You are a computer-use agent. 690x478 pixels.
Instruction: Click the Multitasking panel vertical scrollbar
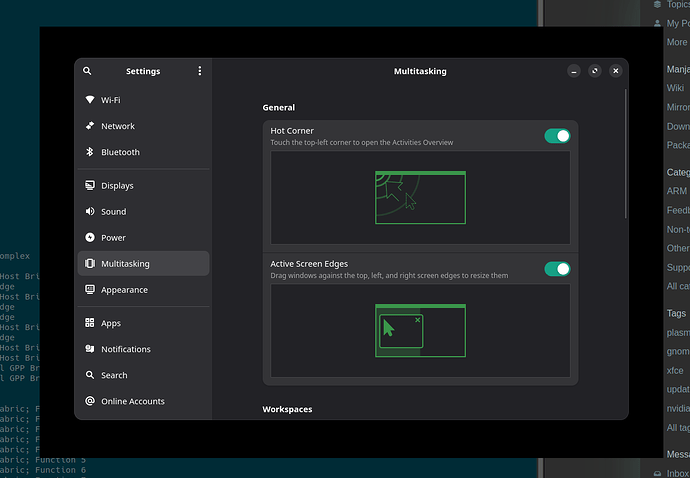point(625,153)
